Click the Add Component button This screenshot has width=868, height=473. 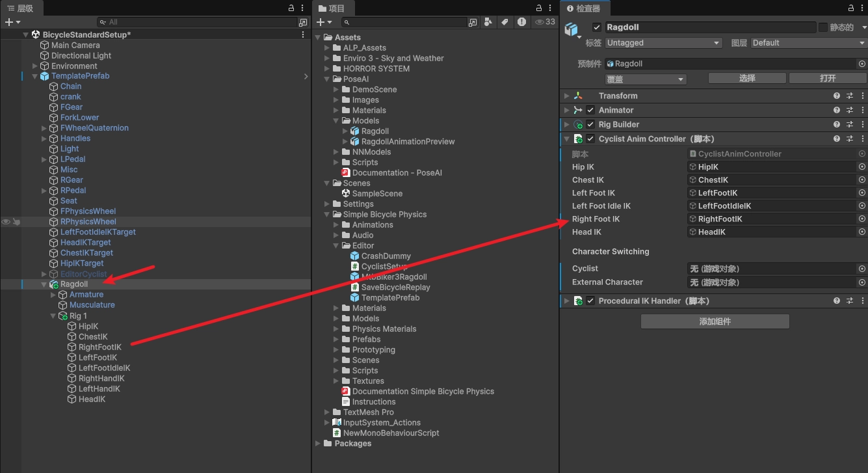(715, 321)
